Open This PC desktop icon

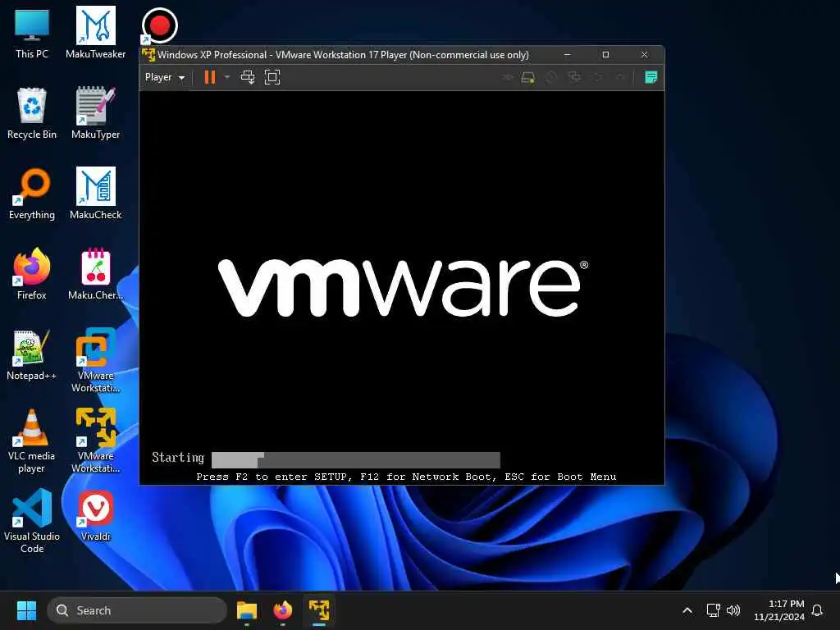tap(32, 33)
